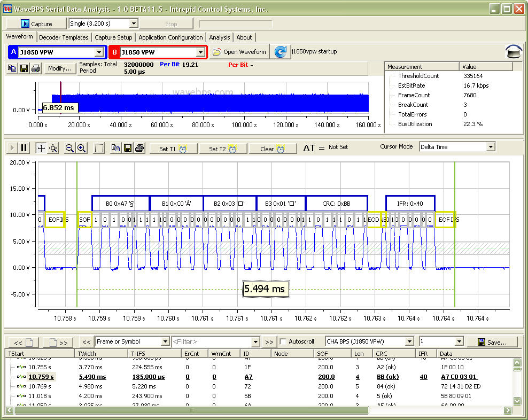This screenshot has width=528, height=420.
Task: Go to previous page icon
Action: tap(24, 343)
